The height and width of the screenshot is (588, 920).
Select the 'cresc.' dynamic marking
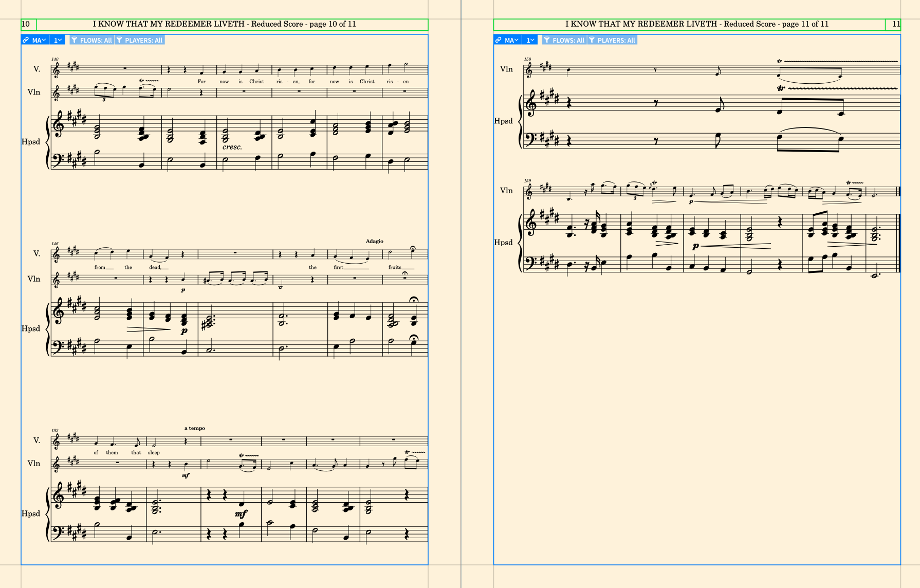click(232, 147)
